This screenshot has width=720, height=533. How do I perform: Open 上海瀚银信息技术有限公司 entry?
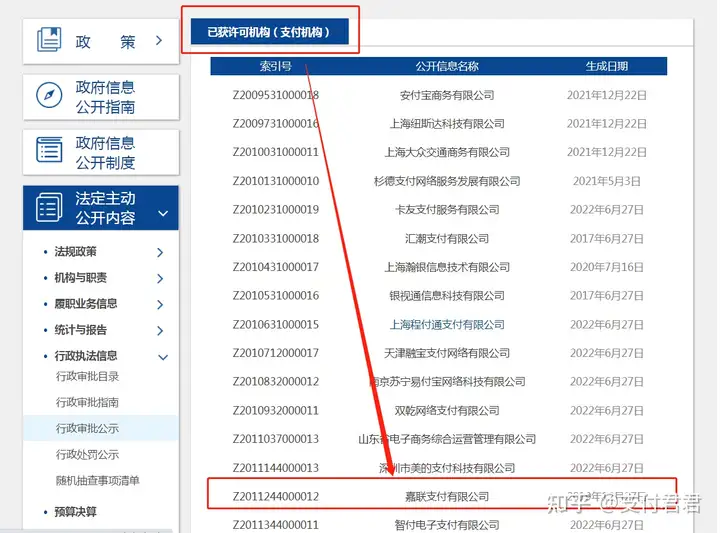(x=447, y=267)
